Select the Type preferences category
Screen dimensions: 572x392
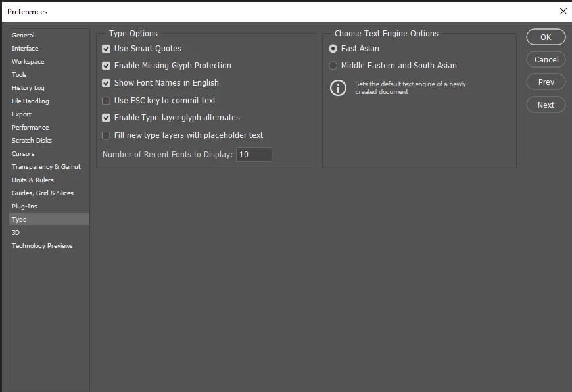[x=49, y=219]
